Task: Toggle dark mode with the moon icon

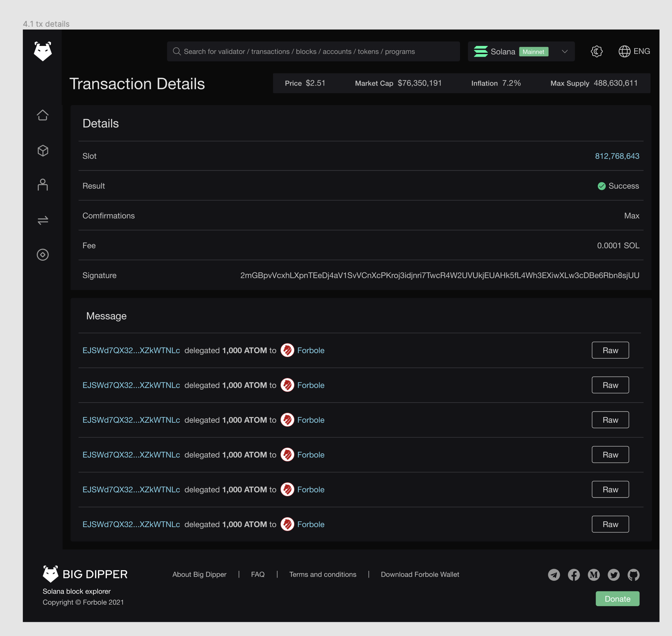Action: click(596, 51)
